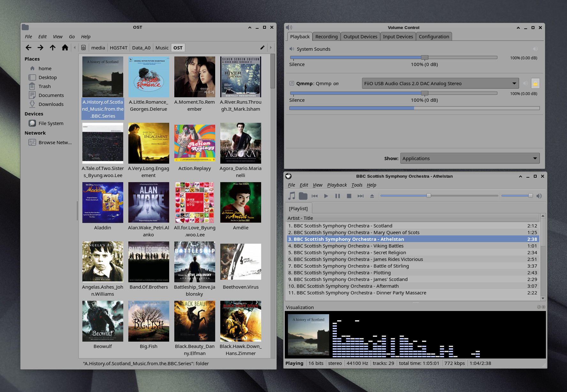Click the Qmmp eject icon
The image size is (567, 392).
pos(372,196)
